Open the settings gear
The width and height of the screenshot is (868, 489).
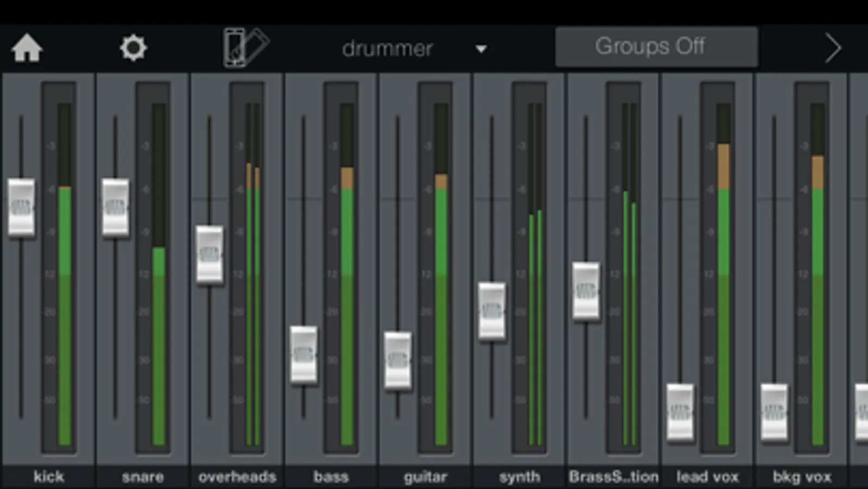pyautogui.click(x=133, y=48)
